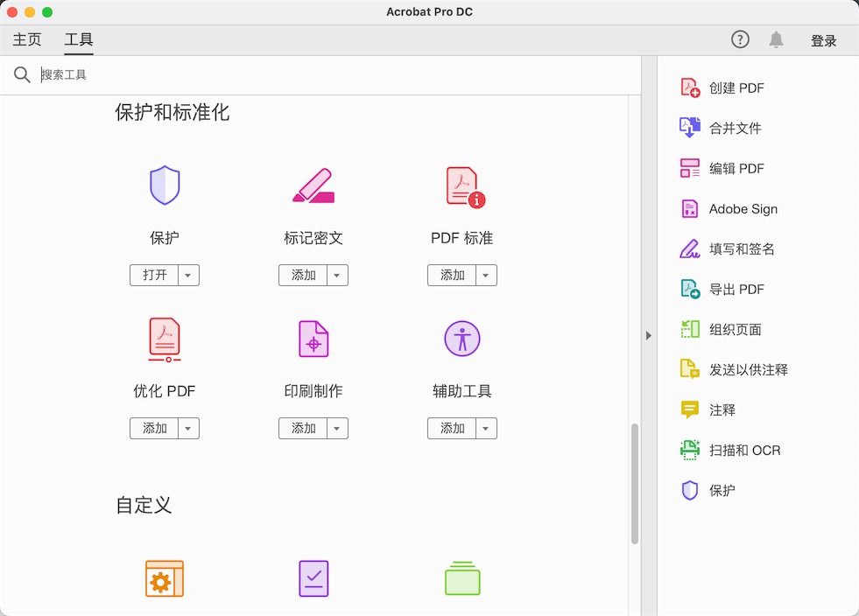This screenshot has height=616, width=859.
Task: Click the 组织页面 label in sidebar
Action: [736, 330]
